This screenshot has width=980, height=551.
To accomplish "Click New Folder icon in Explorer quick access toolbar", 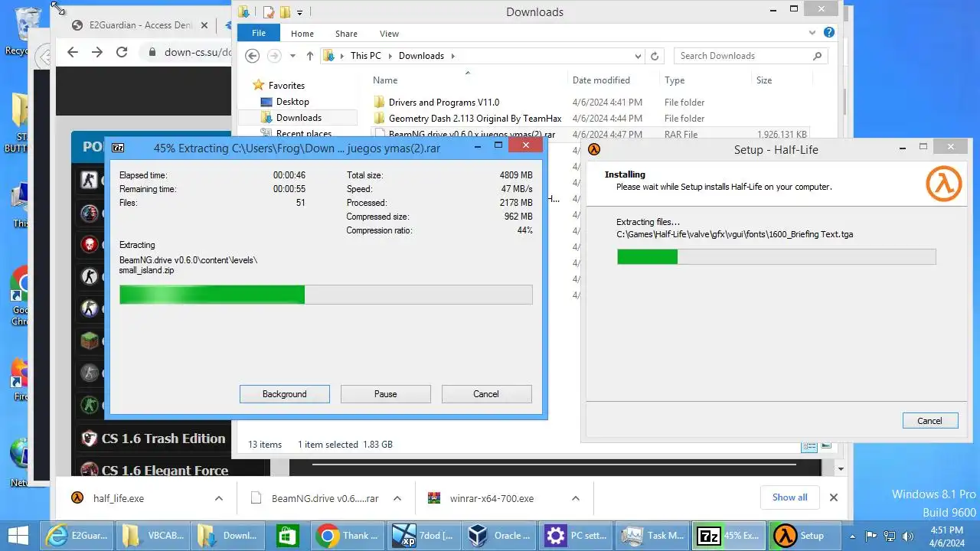I will [285, 12].
